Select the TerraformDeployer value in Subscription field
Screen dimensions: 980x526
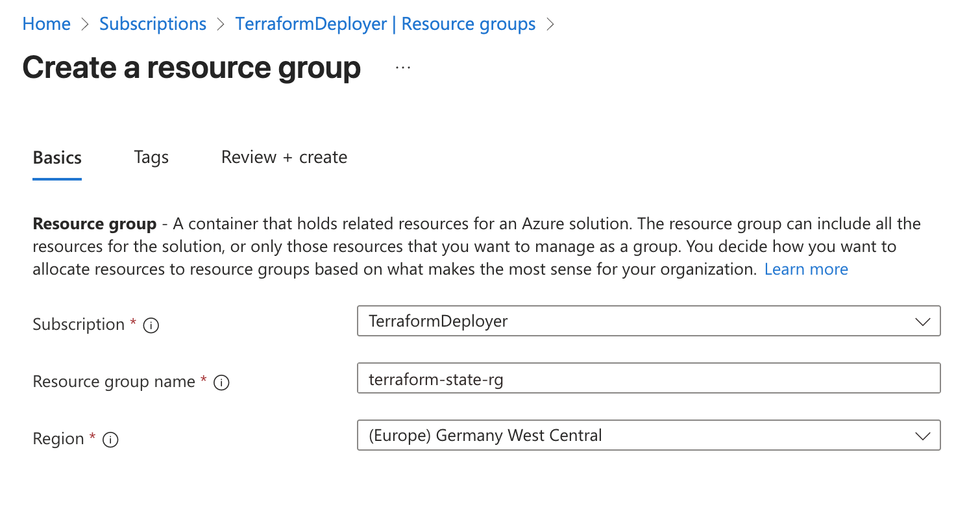coord(438,321)
